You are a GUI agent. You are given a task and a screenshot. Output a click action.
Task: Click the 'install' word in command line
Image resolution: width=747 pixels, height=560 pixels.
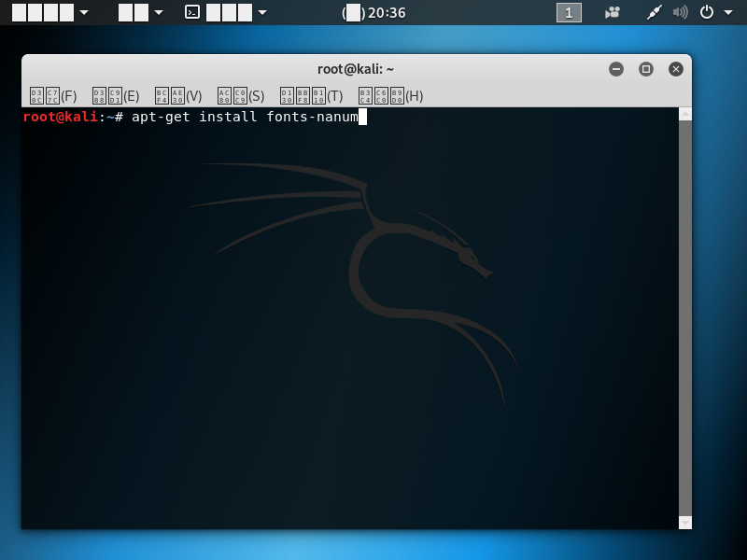point(228,117)
